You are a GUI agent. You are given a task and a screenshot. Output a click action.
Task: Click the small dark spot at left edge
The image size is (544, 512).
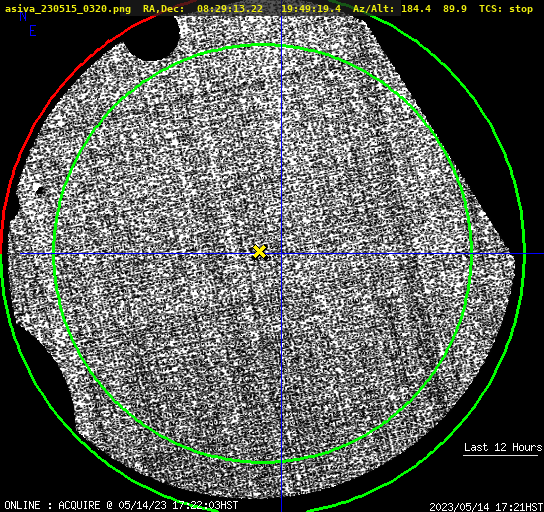tap(39, 190)
